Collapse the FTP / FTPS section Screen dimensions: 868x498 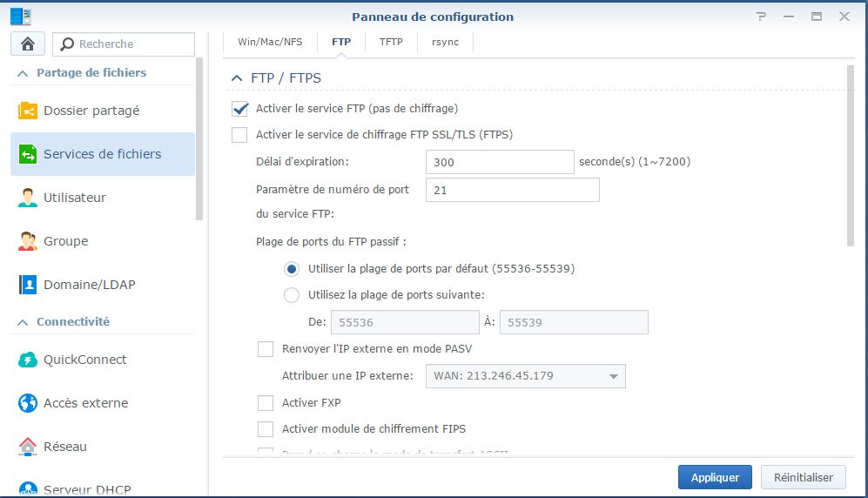coord(237,78)
